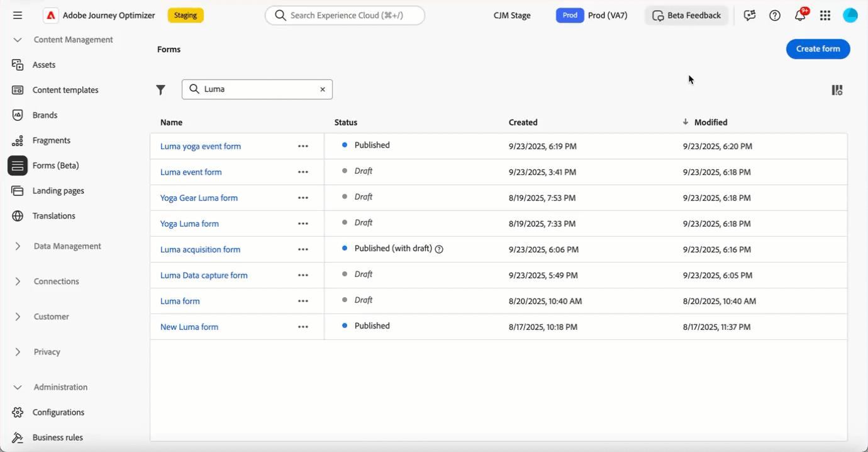Viewport: 868px width, 452px height.
Task: Click the Staging environment badge
Action: [186, 15]
